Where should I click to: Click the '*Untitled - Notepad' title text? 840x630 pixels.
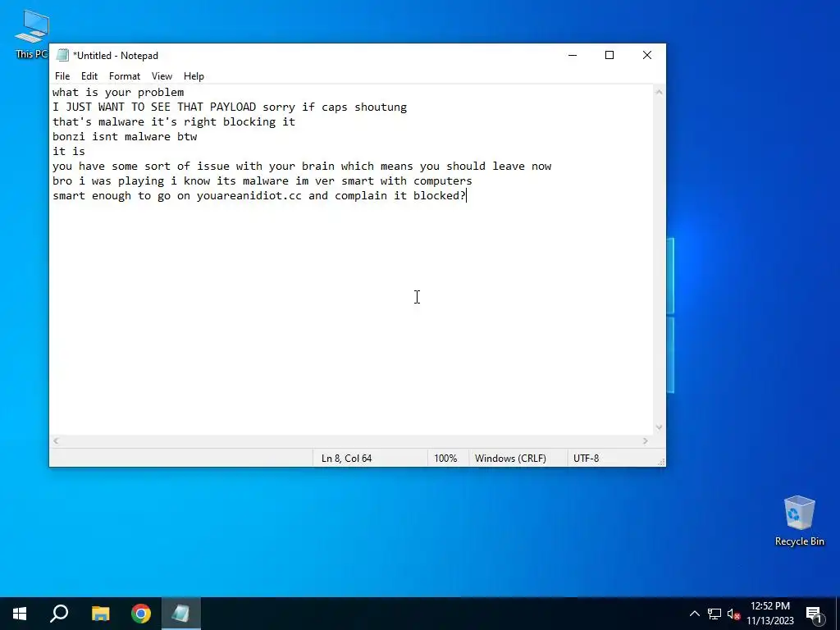pos(116,56)
